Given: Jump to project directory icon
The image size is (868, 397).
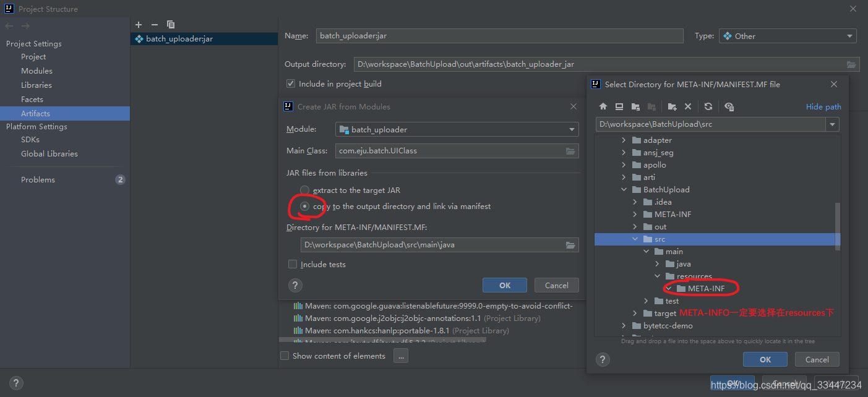Looking at the screenshot, I should [635, 106].
